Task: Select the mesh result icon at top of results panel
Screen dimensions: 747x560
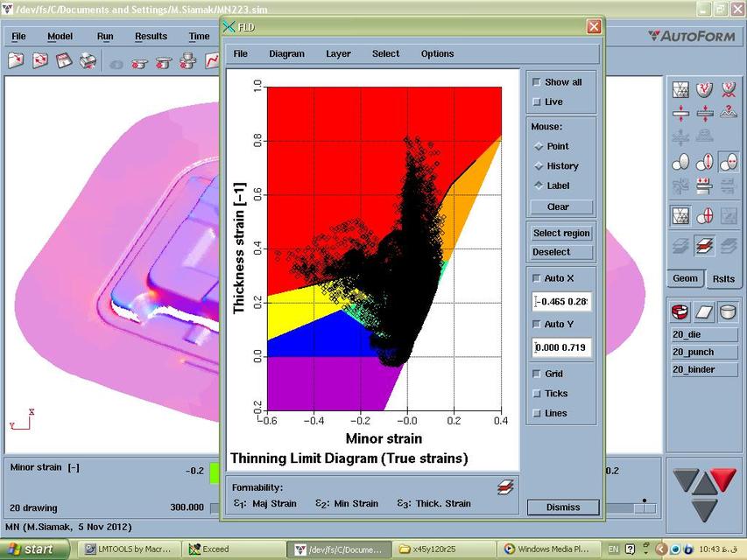Action: pyautogui.click(x=680, y=89)
